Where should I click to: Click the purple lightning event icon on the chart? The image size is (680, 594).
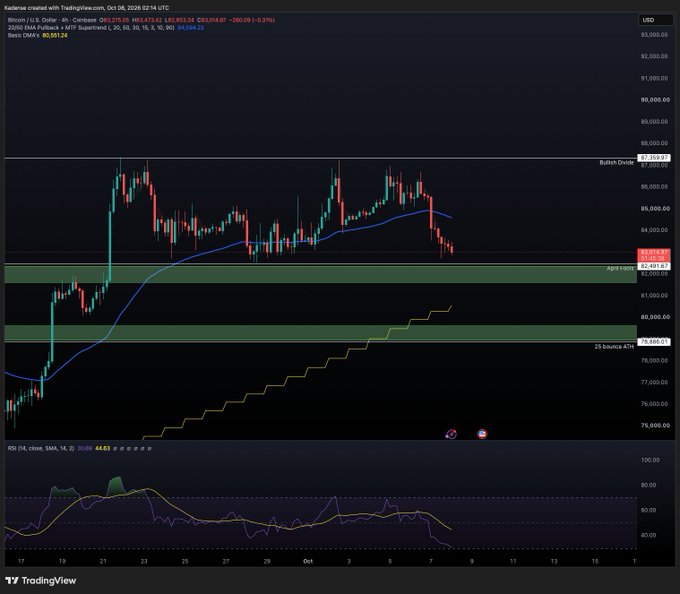(451, 434)
